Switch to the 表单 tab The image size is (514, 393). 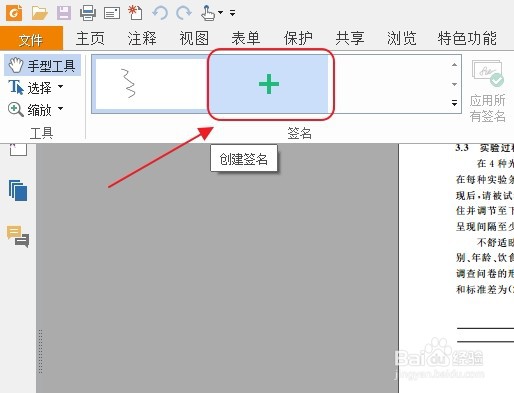(246, 38)
